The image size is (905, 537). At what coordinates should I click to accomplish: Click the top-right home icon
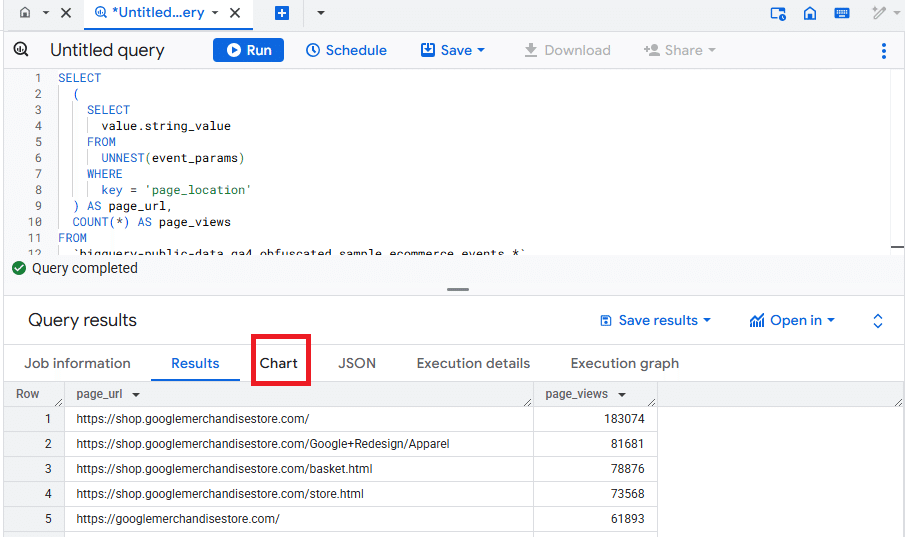tap(810, 13)
